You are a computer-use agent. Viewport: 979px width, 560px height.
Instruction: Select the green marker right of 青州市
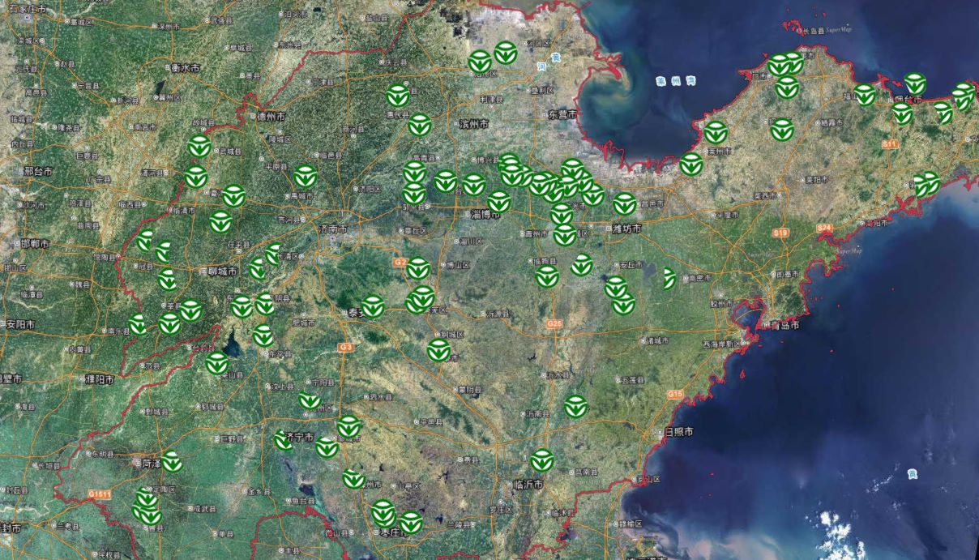[x=565, y=234]
